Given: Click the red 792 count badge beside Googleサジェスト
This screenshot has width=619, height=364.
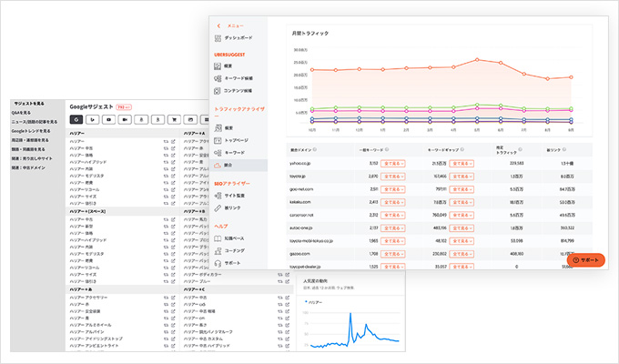Looking at the screenshot, I should click(x=124, y=107).
